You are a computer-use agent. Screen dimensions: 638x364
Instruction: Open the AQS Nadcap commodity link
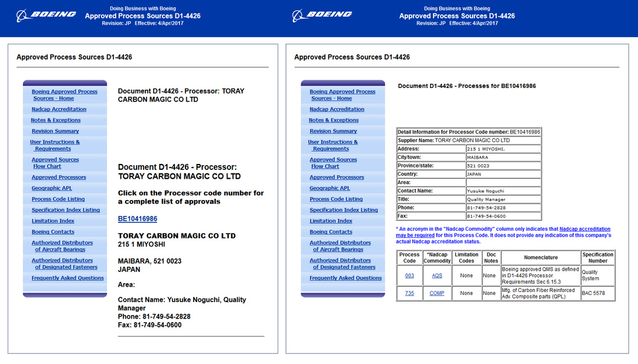(x=437, y=276)
